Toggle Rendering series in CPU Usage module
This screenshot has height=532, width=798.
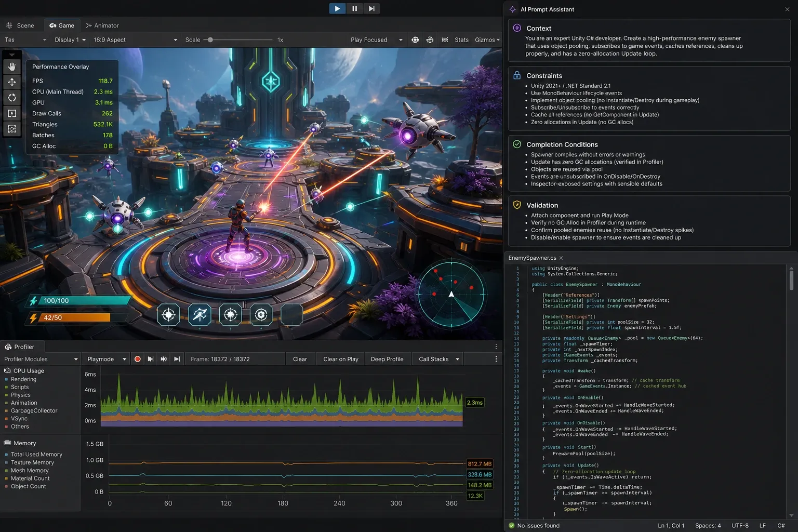tap(23, 379)
